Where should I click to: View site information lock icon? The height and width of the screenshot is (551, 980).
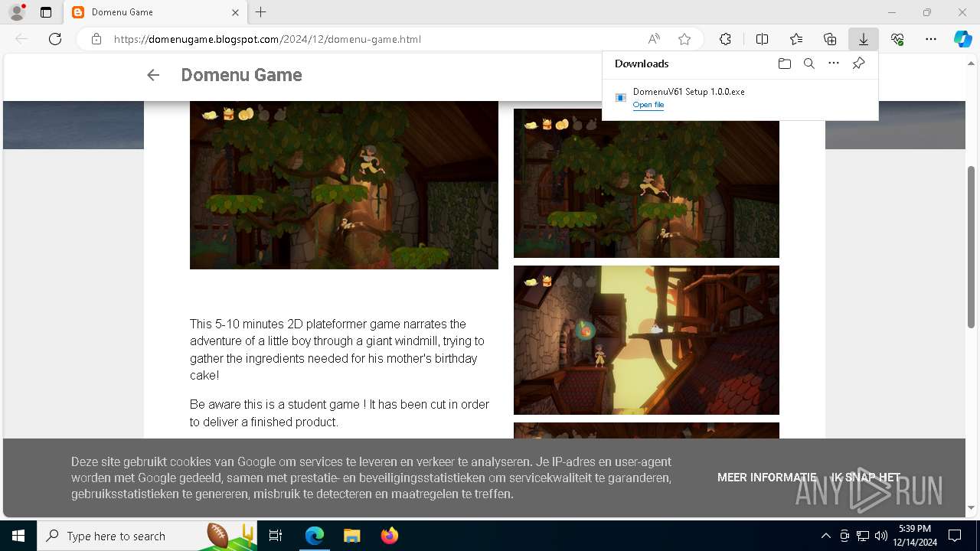click(x=96, y=39)
